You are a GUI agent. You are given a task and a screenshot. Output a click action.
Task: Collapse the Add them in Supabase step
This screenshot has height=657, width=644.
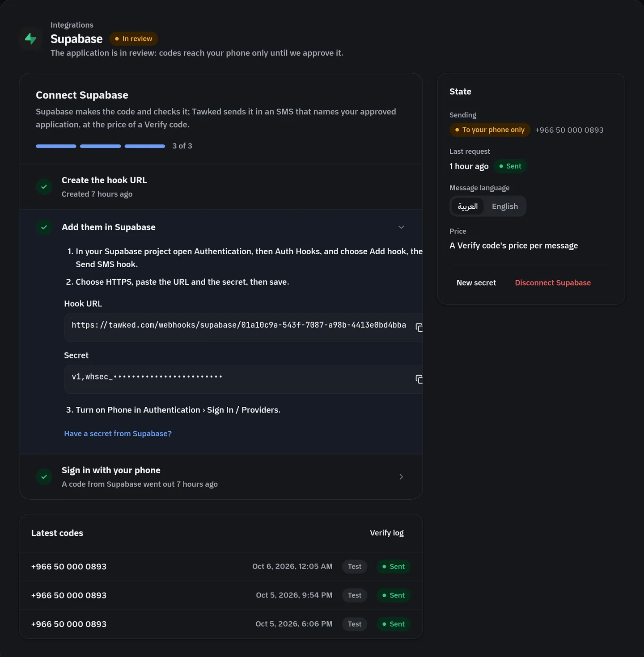point(401,227)
